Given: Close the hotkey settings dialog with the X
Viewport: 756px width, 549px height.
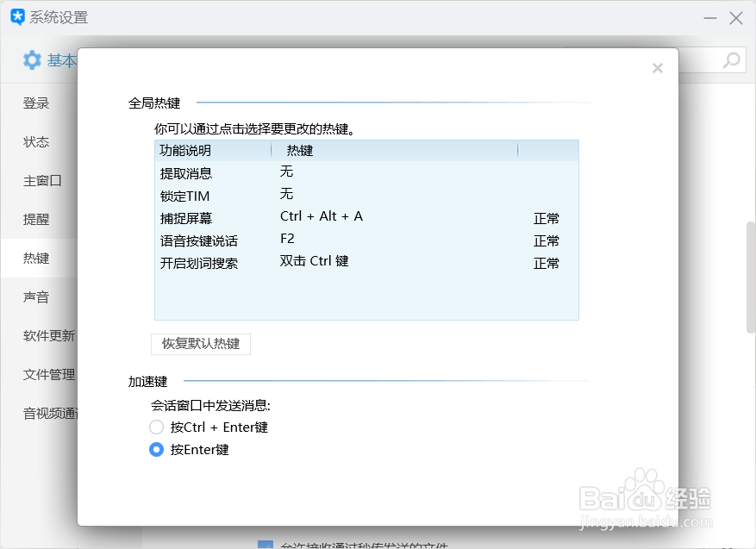Looking at the screenshot, I should pyautogui.click(x=658, y=67).
